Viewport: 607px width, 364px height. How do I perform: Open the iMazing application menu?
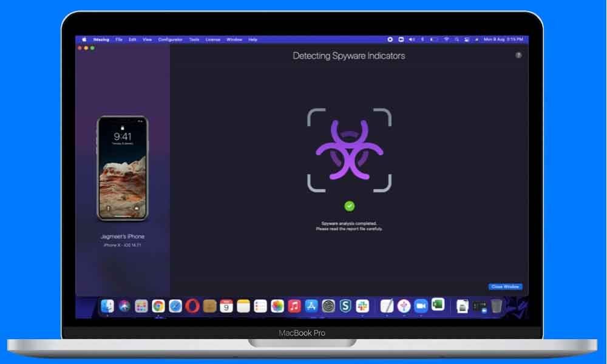click(101, 39)
